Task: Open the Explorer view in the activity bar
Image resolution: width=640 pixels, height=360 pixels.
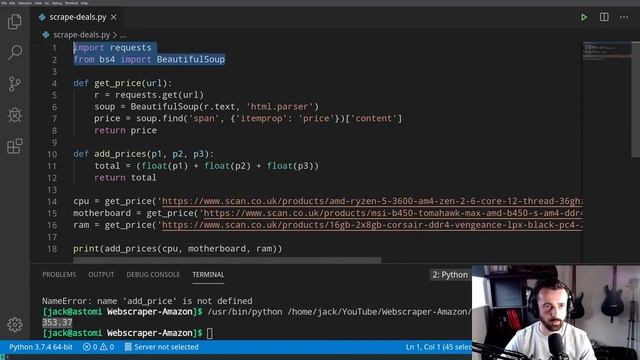Action: click(15, 21)
